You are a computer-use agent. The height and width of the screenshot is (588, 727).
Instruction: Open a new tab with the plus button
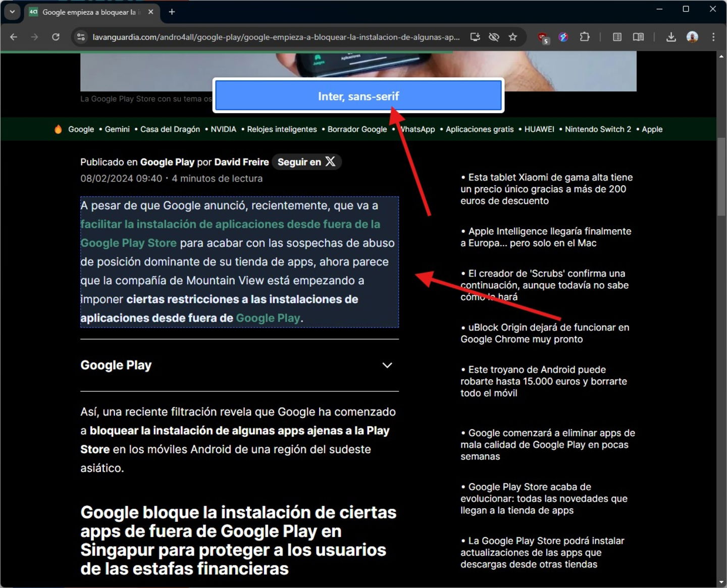click(172, 12)
